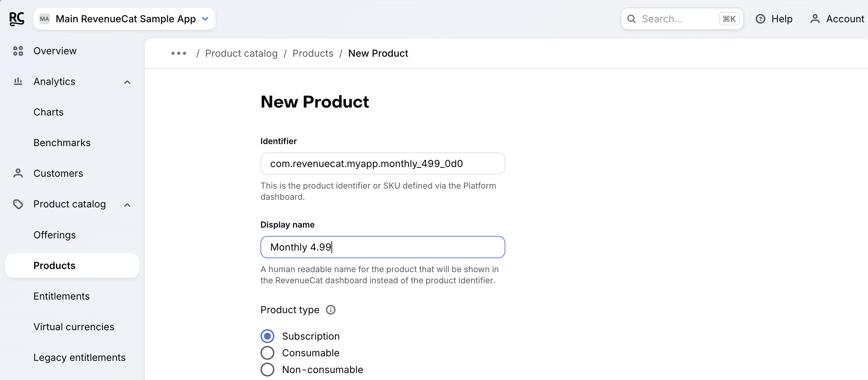Viewport: 868px width, 380px height.
Task: Click the Identifier input field
Action: pyautogui.click(x=383, y=164)
